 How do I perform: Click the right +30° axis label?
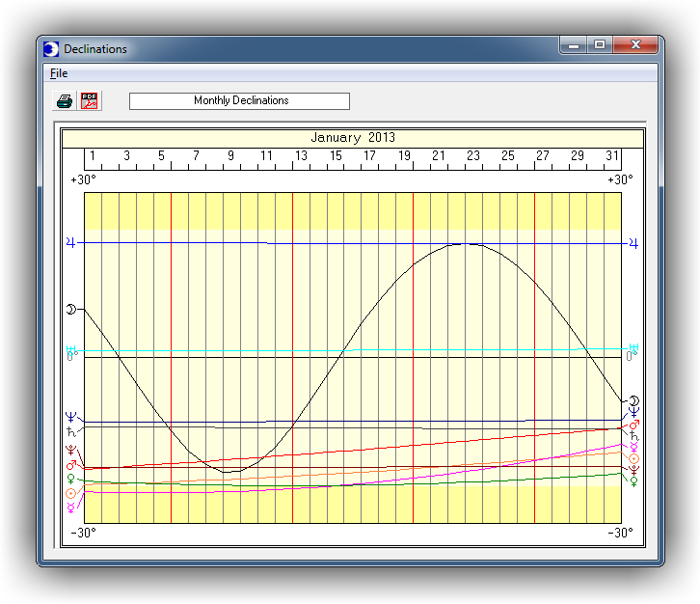620,179
